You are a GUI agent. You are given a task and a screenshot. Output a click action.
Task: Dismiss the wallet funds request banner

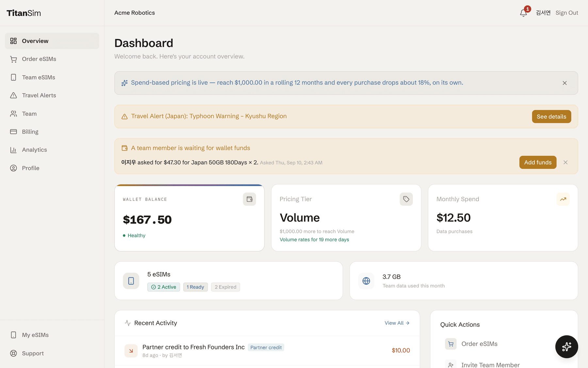[x=565, y=163]
